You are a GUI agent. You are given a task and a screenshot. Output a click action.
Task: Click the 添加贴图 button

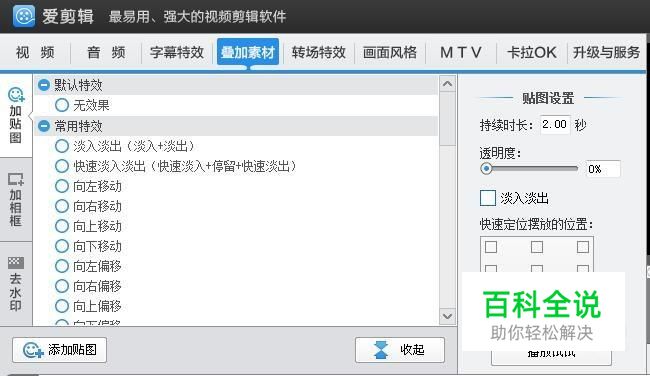click(x=60, y=350)
